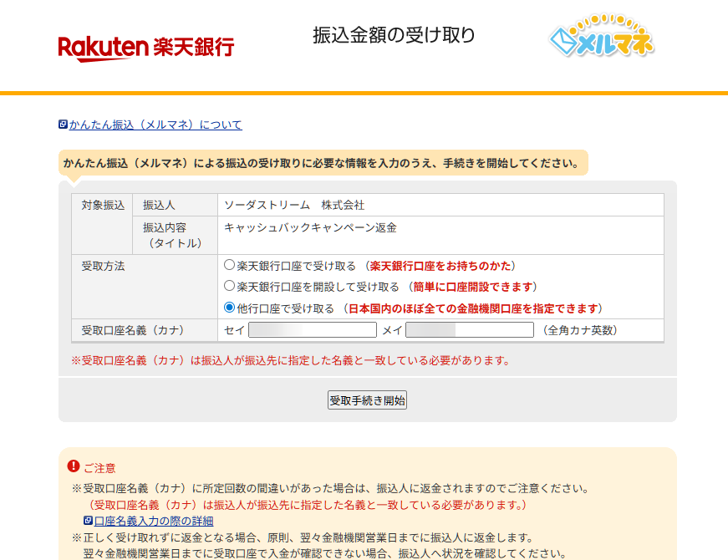Screen dimensions: 728x560
Task: Select the 他行口座で受け取る radio button
Action: click(230, 308)
